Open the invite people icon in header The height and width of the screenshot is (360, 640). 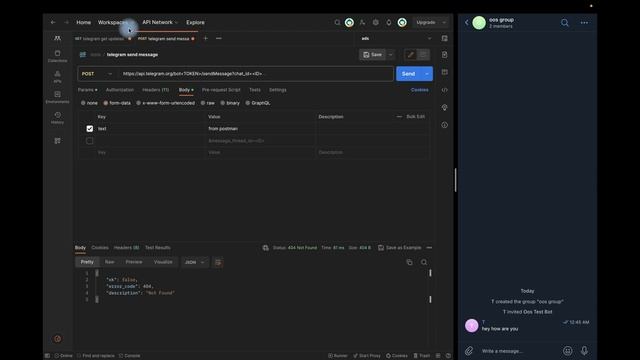click(x=362, y=22)
